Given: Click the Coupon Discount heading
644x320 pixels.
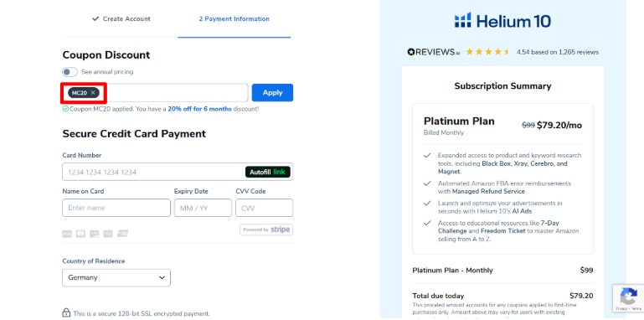Looking at the screenshot, I should click(x=106, y=55).
